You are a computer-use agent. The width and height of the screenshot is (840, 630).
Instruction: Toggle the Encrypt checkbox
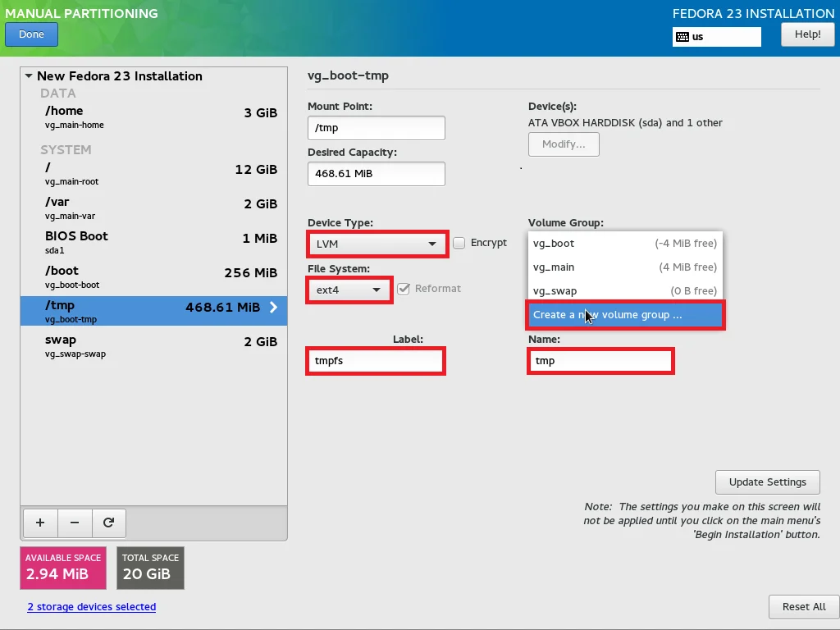pyautogui.click(x=459, y=243)
